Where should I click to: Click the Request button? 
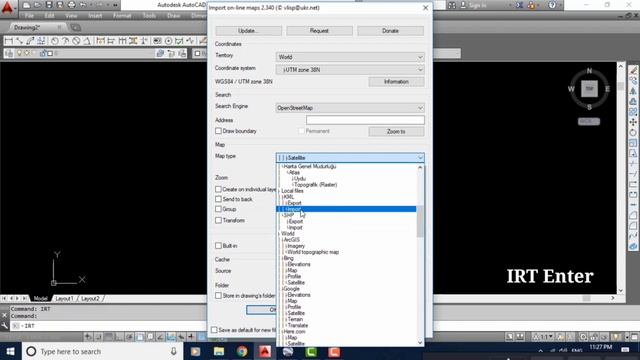(x=319, y=31)
